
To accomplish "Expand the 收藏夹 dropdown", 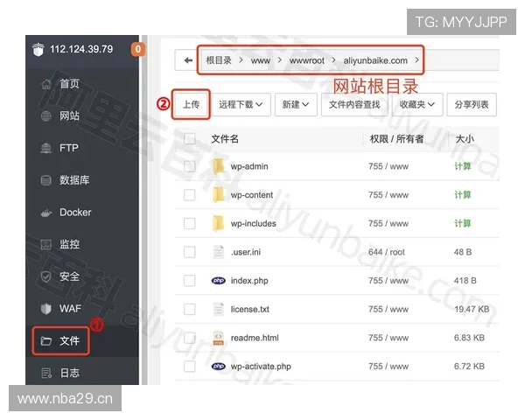I will (x=417, y=104).
